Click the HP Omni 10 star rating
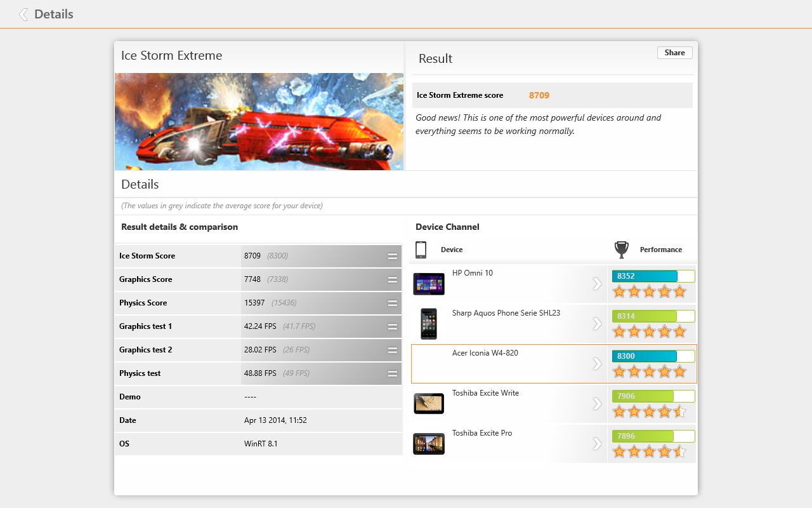The height and width of the screenshot is (508, 812). click(x=649, y=292)
